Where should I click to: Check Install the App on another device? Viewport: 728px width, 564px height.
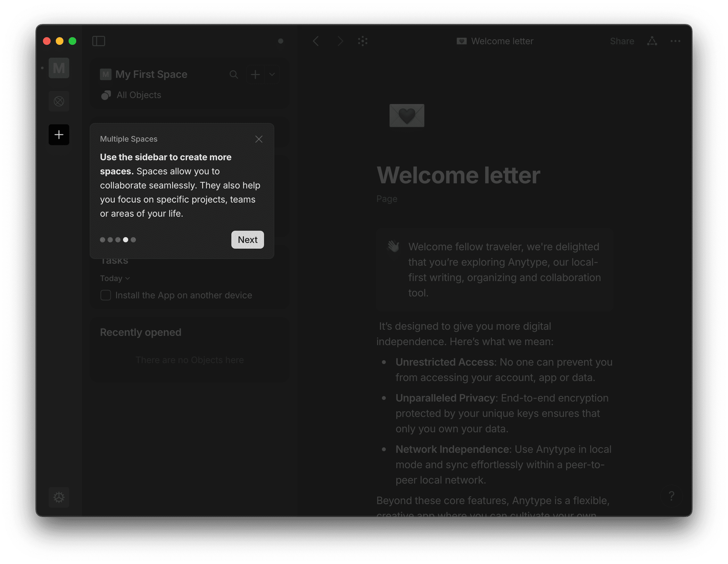click(x=106, y=295)
